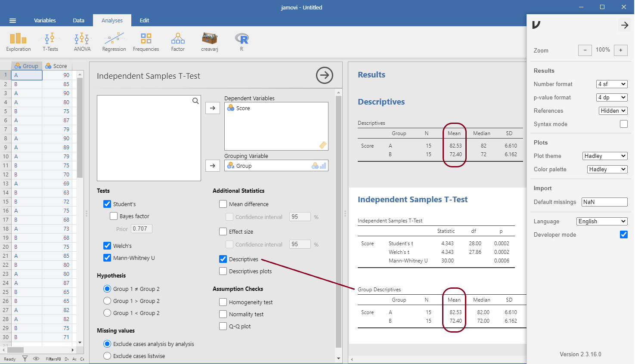This screenshot has width=635, height=364.
Task: Decrease zoom with minus button
Action: coord(585,50)
